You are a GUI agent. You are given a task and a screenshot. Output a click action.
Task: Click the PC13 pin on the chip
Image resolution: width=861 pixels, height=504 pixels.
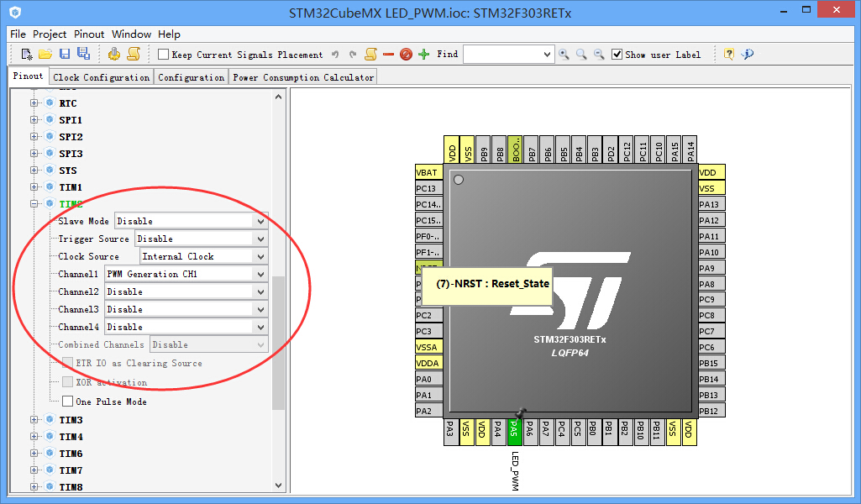[x=429, y=188]
